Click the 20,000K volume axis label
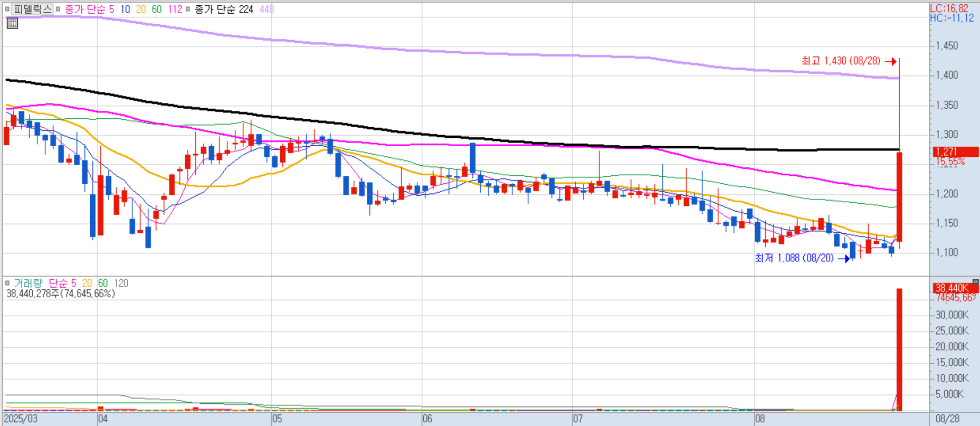Image resolution: width=980 pixels, height=426 pixels. (x=952, y=347)
